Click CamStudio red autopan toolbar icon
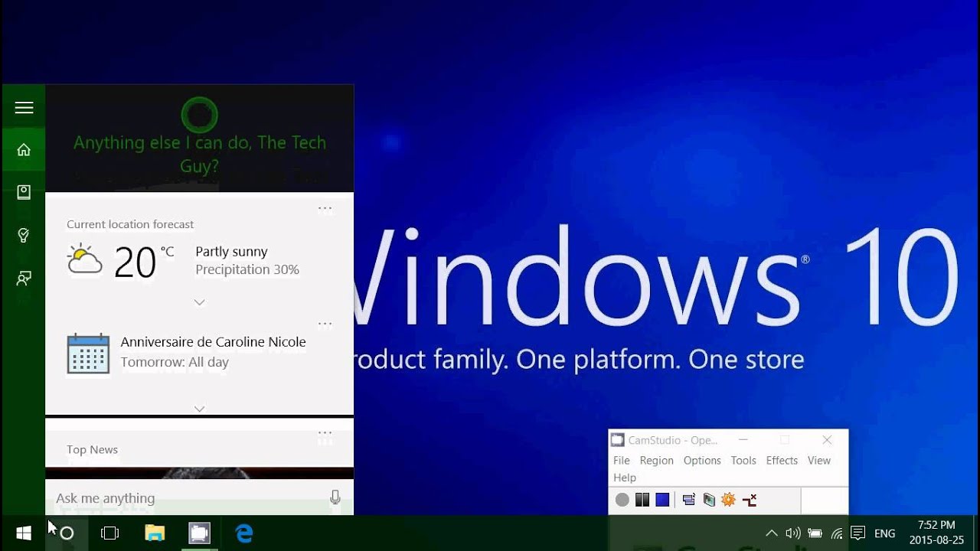 coord(750,500)
